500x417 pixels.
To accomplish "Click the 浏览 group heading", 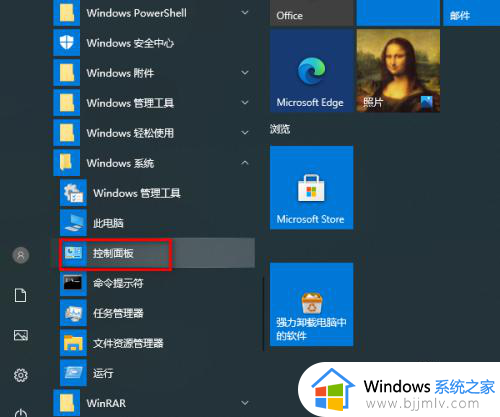I will pos(280,129).
